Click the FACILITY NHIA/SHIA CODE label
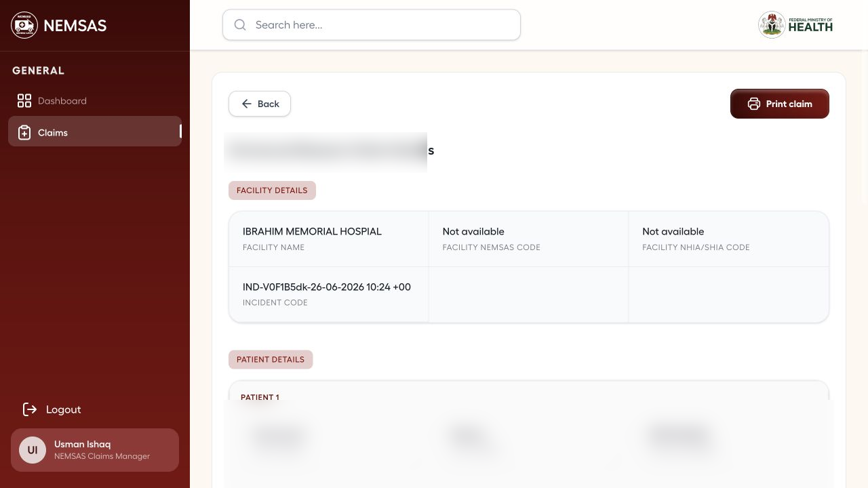Viewport: 868px width, 488px height. 696,247
